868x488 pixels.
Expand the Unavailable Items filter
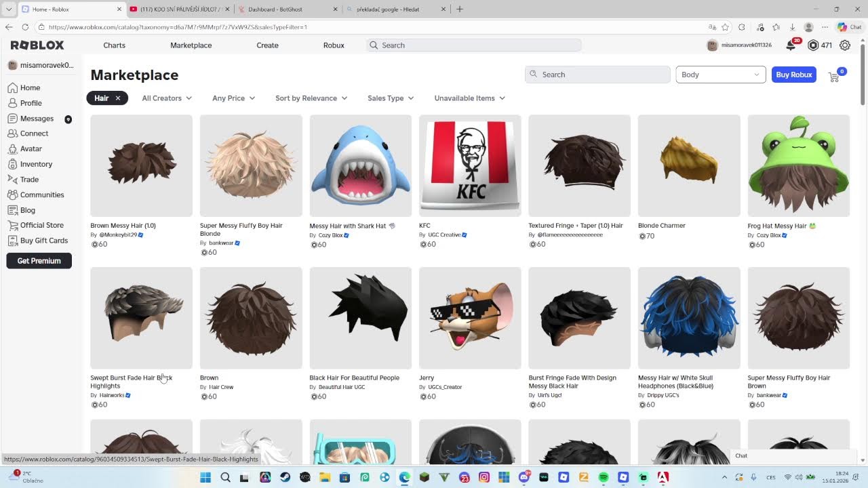pyautogui.click(x=469, y=98)
